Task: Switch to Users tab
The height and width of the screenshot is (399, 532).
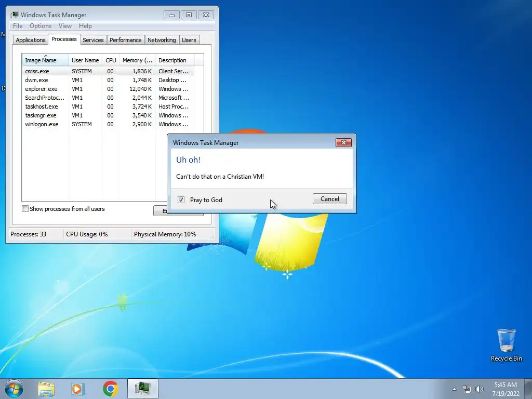Action: tap(189, 40)
